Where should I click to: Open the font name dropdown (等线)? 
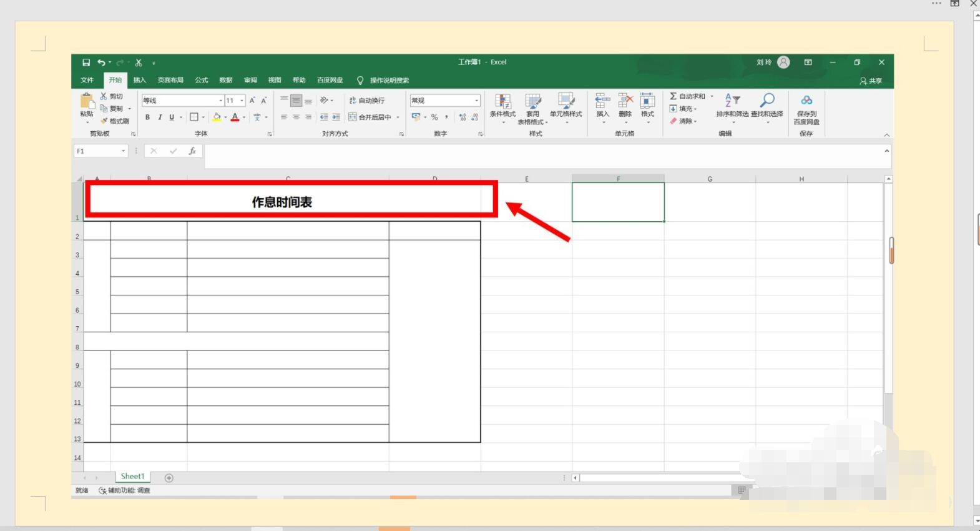click(x=220, y=101)
